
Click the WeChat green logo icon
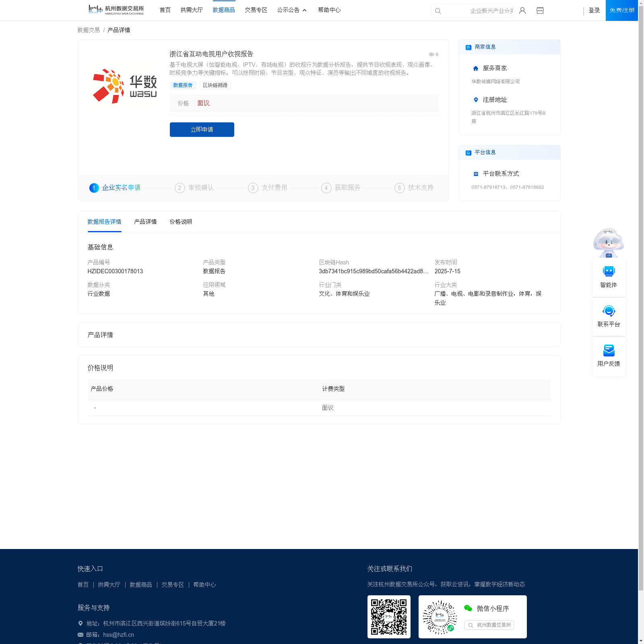[468, 608]
